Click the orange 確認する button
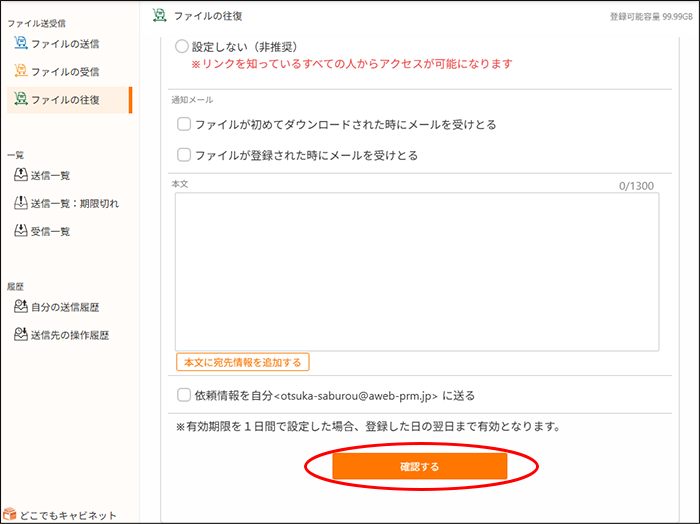 [420, 466]
